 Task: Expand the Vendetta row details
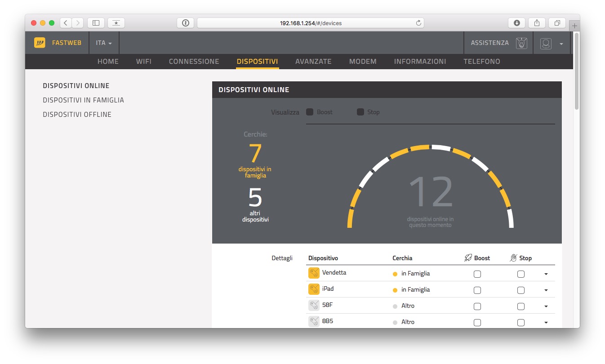(546, 274)
